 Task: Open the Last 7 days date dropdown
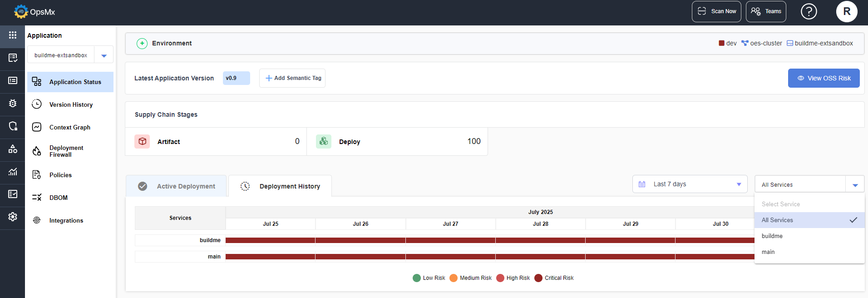coord(690,184)
